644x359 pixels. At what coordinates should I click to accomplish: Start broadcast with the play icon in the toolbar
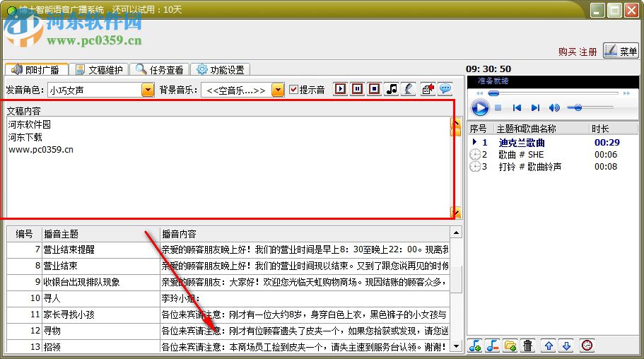pos(340,89)
